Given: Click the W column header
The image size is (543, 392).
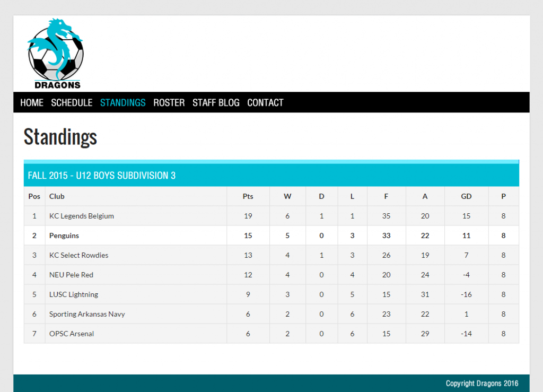Looking at the screenshot, I should click(x=287, y=196).
